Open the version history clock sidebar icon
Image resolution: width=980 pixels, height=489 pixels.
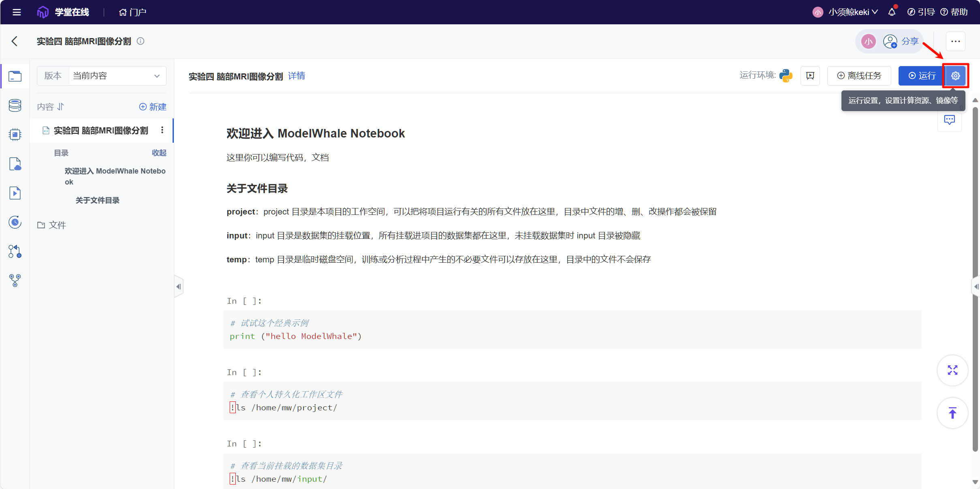15,222
